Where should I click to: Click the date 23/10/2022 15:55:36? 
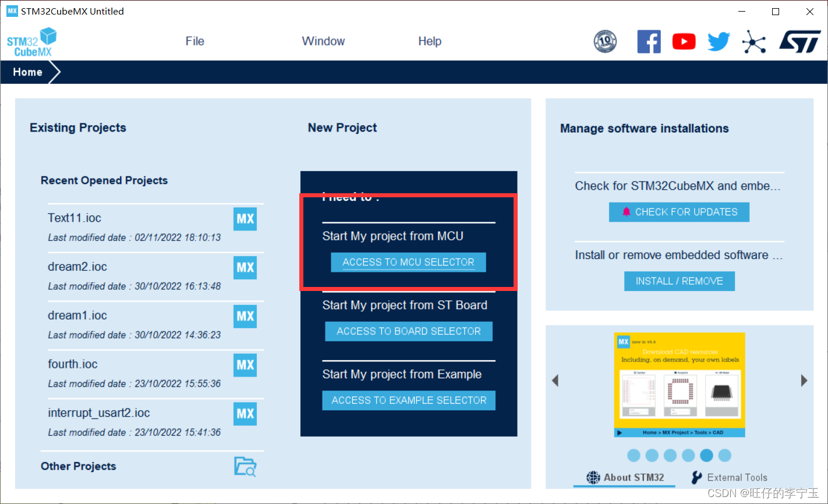tap(178, 384)
